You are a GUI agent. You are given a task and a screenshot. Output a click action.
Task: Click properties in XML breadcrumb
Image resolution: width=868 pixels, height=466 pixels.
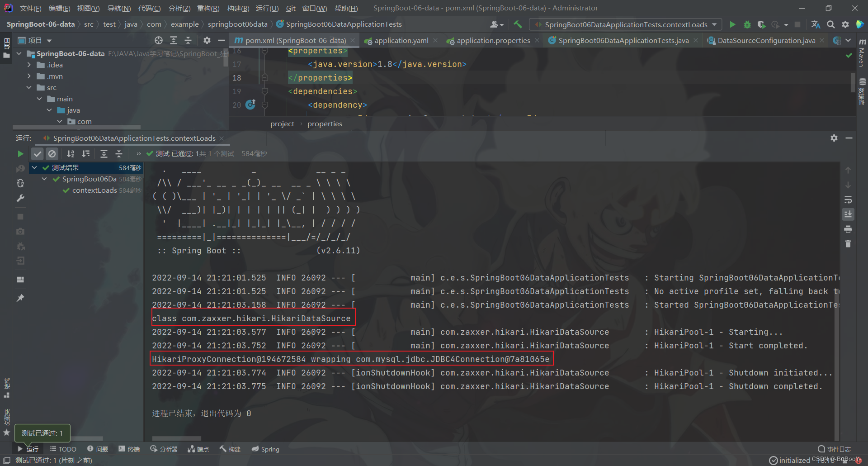(325, 124)
